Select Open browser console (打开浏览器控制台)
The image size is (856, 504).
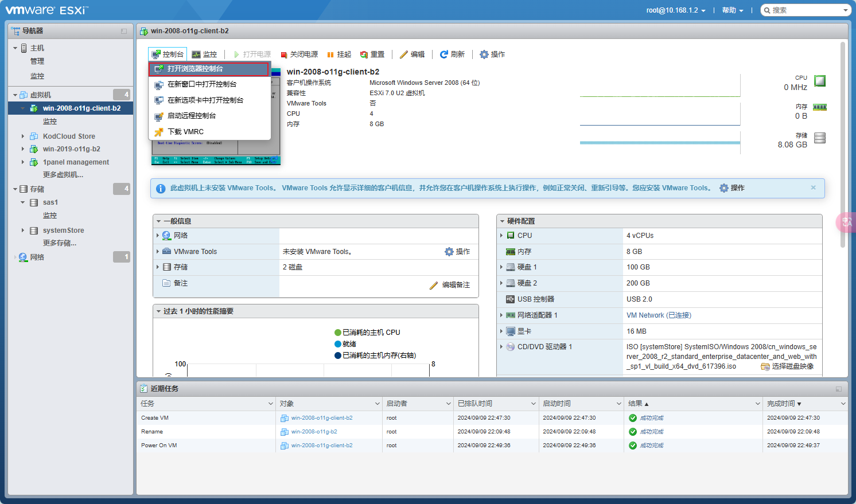point(209,69)
